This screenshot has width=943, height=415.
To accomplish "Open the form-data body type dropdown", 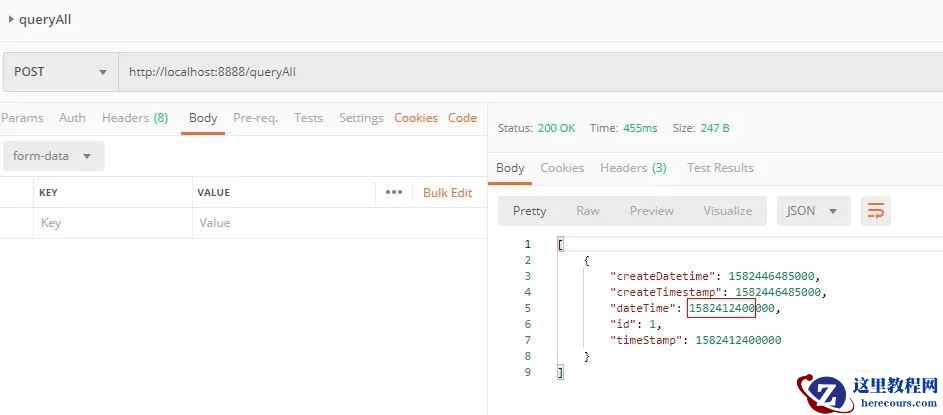I will 52,156.
